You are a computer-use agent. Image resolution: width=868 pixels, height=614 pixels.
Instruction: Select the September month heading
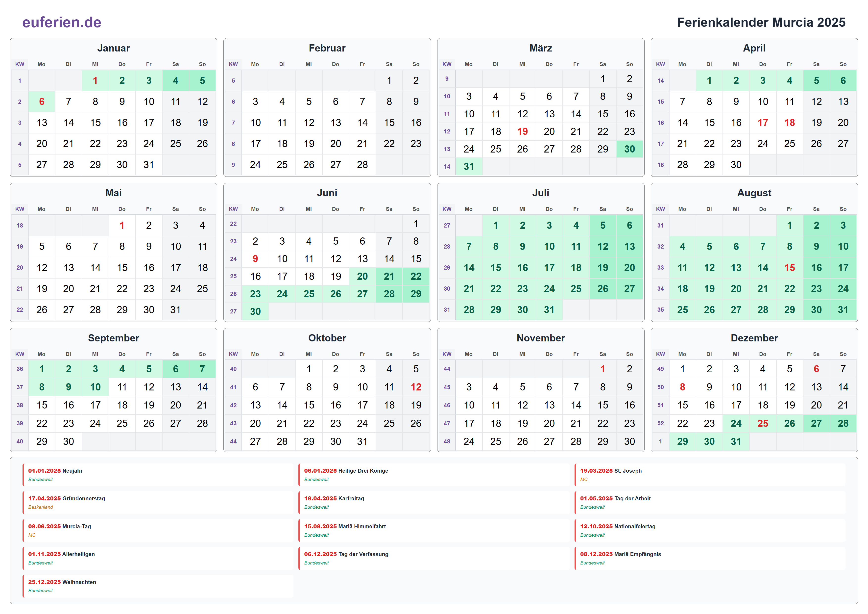(113, 338)
